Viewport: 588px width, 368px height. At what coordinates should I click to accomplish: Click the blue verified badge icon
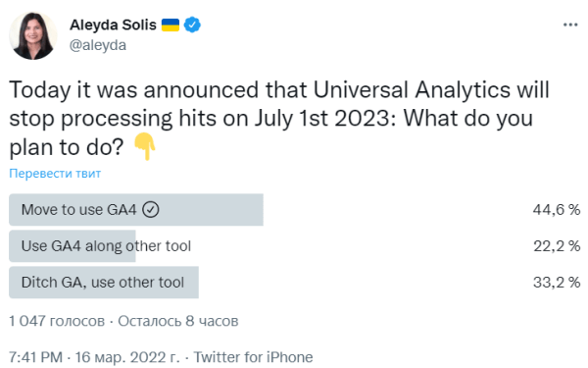click(x=192, y=25)
